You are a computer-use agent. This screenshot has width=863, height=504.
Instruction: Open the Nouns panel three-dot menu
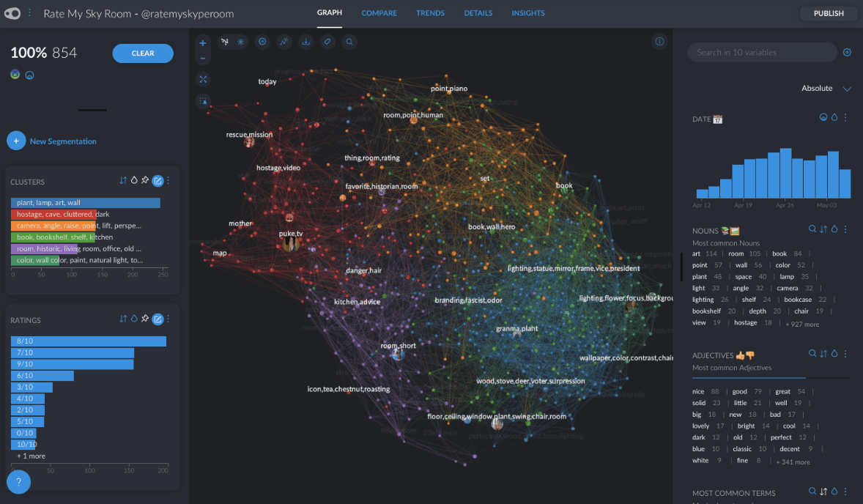click(845, 229)
